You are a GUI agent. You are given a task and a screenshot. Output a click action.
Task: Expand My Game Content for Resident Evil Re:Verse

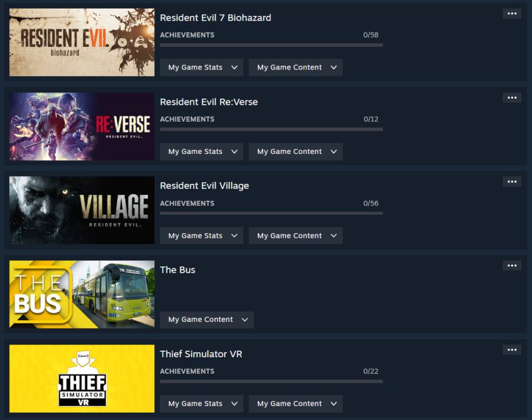coord(296,152)
